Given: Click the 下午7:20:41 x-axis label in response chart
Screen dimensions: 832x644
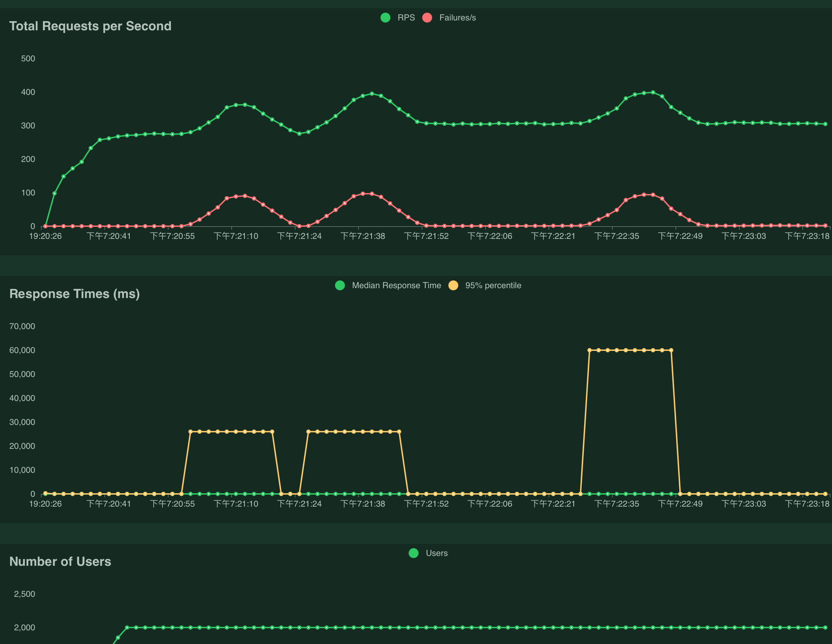Looking at the screenshot, I should click(109, 504).
